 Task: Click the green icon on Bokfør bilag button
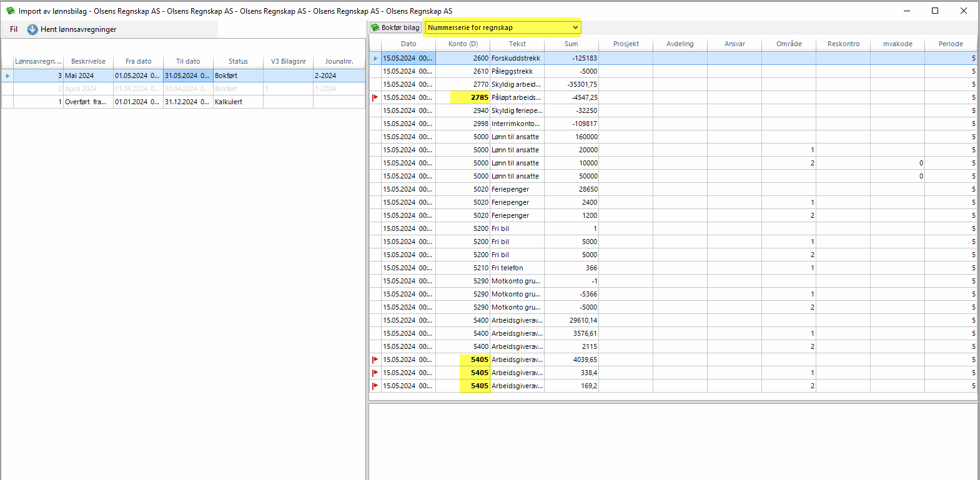tap(375, 27)
